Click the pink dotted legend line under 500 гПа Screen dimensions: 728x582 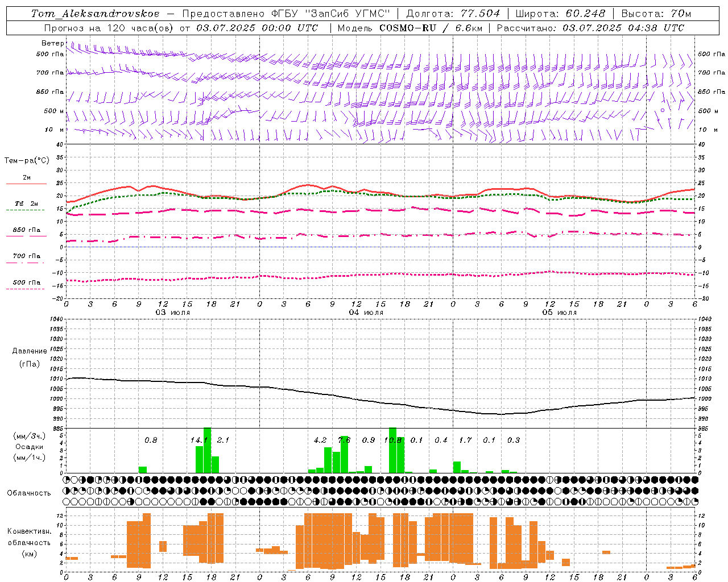(25, 289)
